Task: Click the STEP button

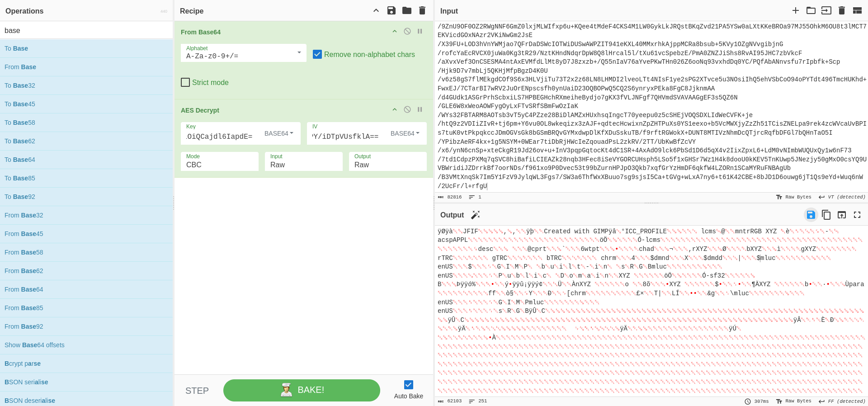Action: coord(197,391)
